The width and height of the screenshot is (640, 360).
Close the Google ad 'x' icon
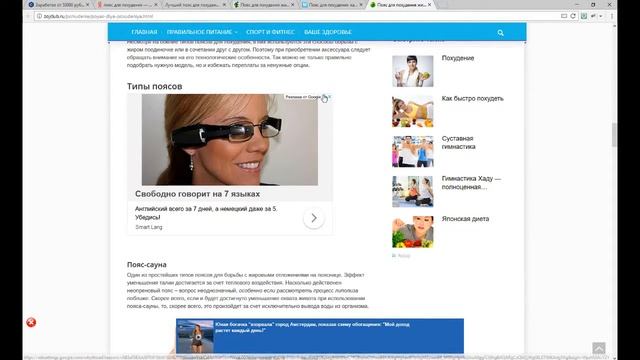click(329, 97)
